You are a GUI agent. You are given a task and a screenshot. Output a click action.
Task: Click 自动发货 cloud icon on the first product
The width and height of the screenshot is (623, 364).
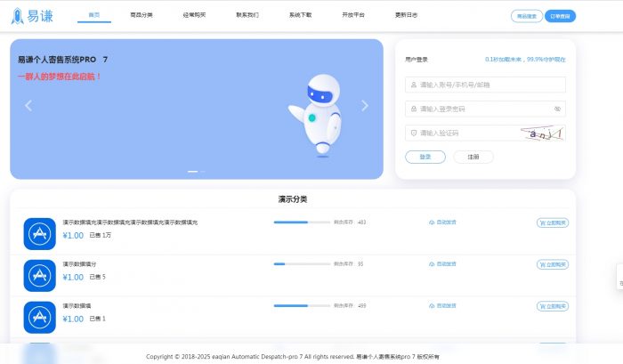pos(432,222)
